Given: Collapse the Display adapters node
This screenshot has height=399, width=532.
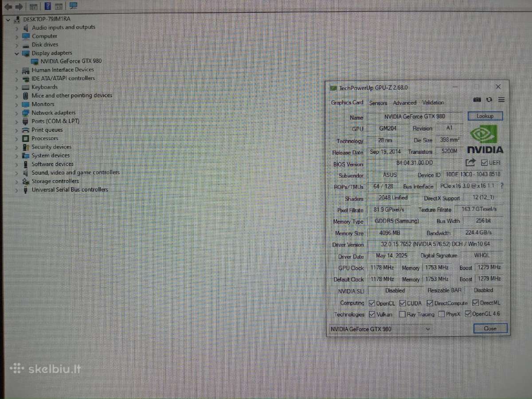Looking at the screenshot, I should point(17,53).
